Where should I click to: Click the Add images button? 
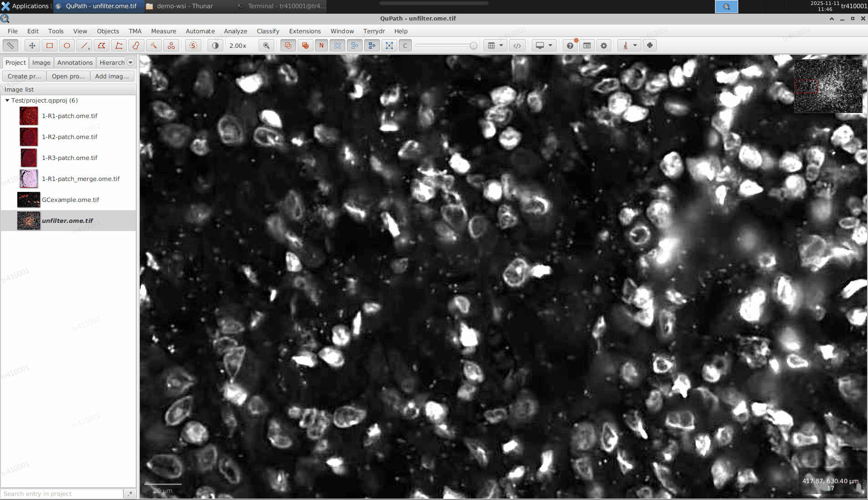pos(112,76)
